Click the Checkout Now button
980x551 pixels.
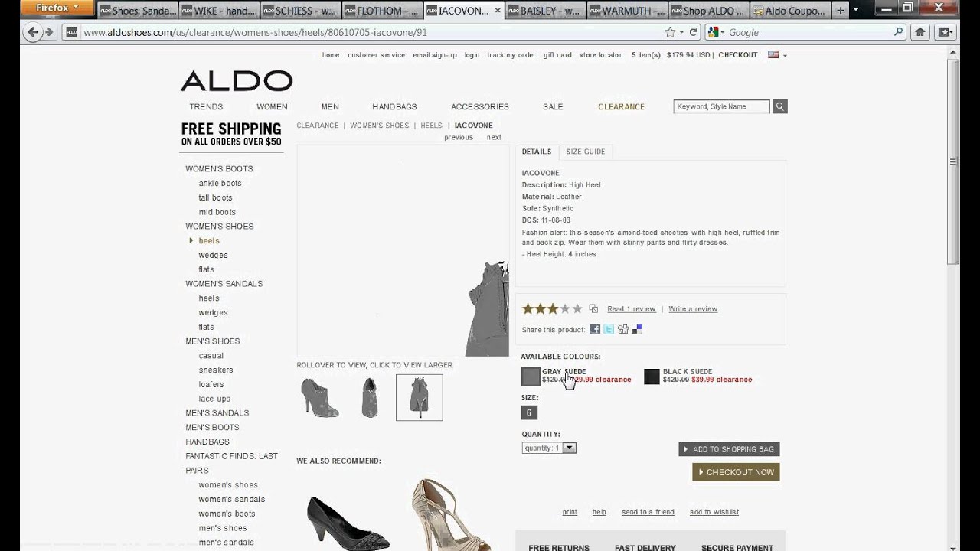tap(736, 472)
